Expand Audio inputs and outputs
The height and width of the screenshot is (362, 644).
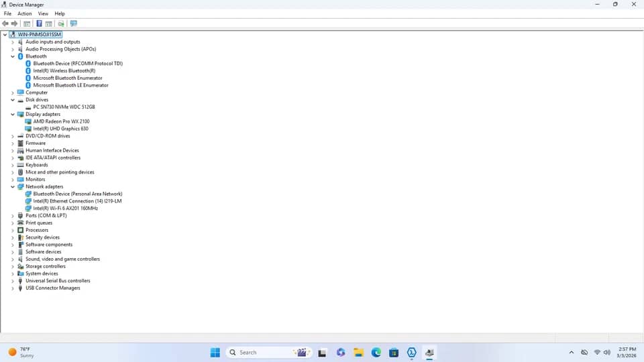click(x=13, y=42)
